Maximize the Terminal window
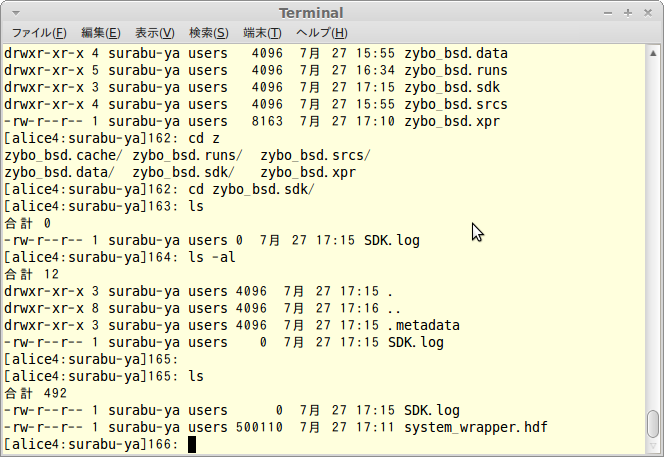This screenshot has height=457, width=664. tap(628, 13)
